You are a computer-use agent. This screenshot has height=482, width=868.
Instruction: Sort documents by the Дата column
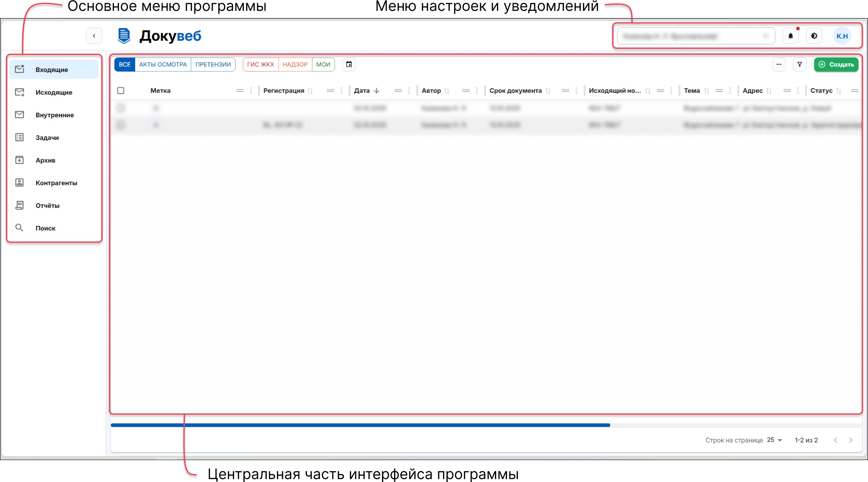367,91
